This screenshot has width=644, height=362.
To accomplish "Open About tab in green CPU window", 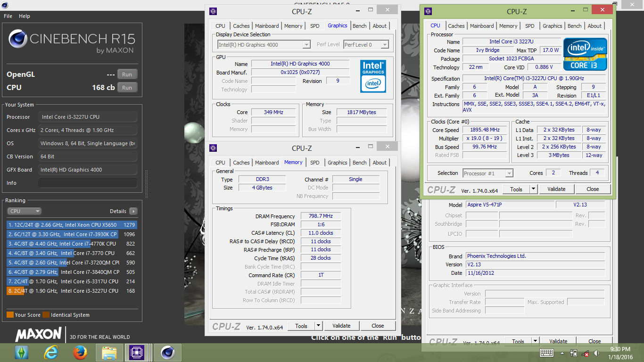I will [x=594, y=26].
